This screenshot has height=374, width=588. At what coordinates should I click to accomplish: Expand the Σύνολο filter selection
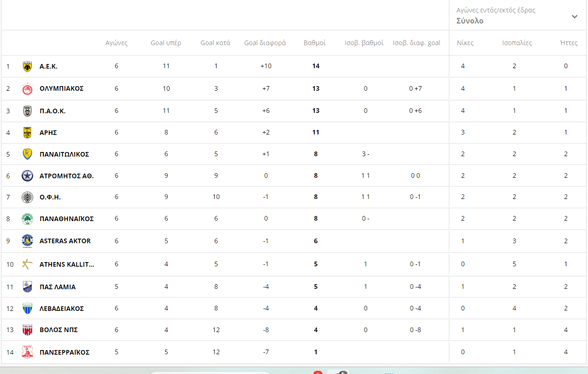pyautogui.click(x=470, y=21)
